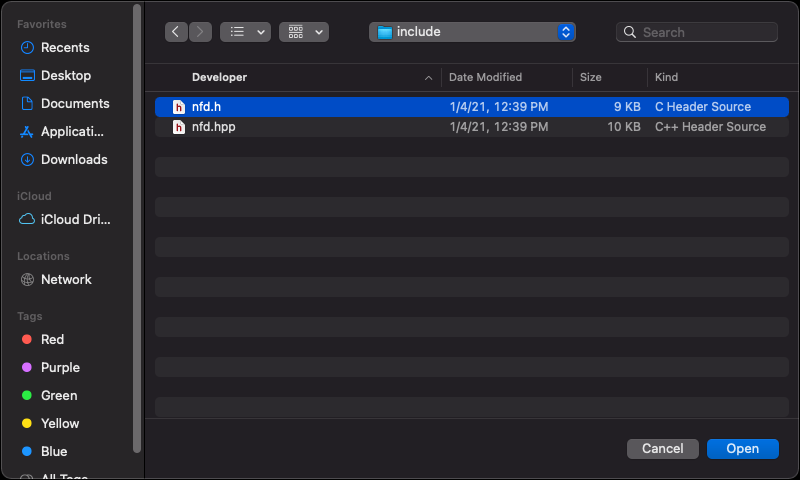The width and height of the screenshot is (800, 480).
Task: Select the nfd.hpp file icon
Action: pyautogui.click(x=179, y=127)
